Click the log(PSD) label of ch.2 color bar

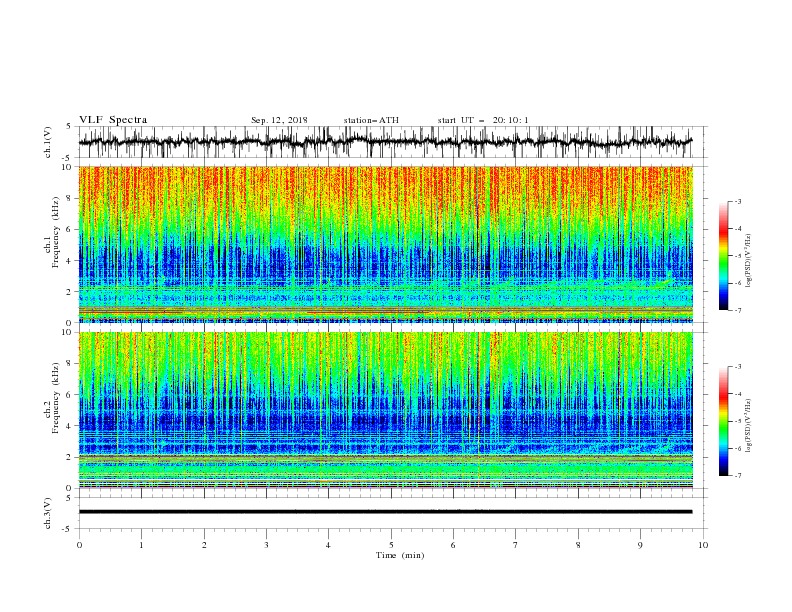[x=749, y=426]
